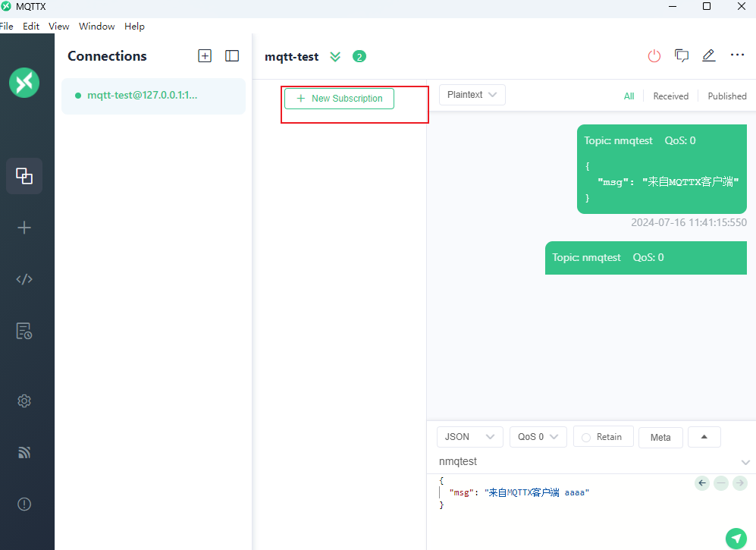This screenshot has height=550, width=756.
Task: Open the Log page icon
Action: click(24, 331)
